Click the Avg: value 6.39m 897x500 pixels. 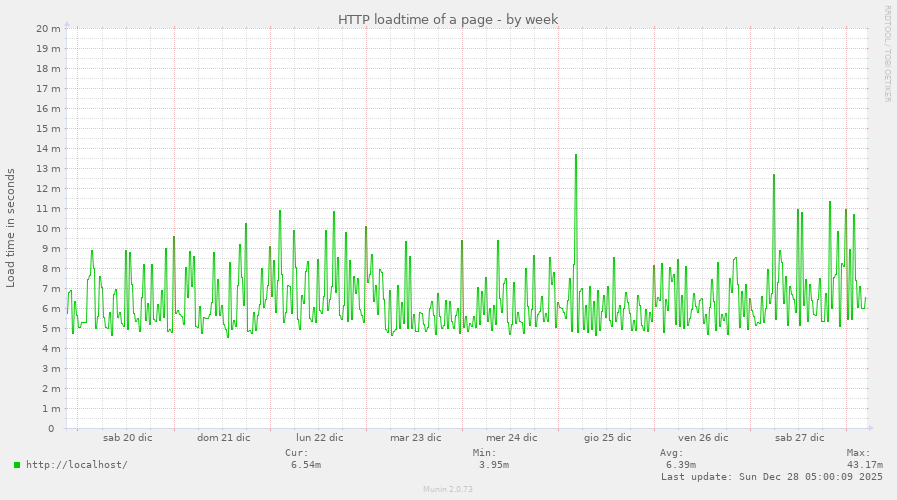(x=681, y=465)
